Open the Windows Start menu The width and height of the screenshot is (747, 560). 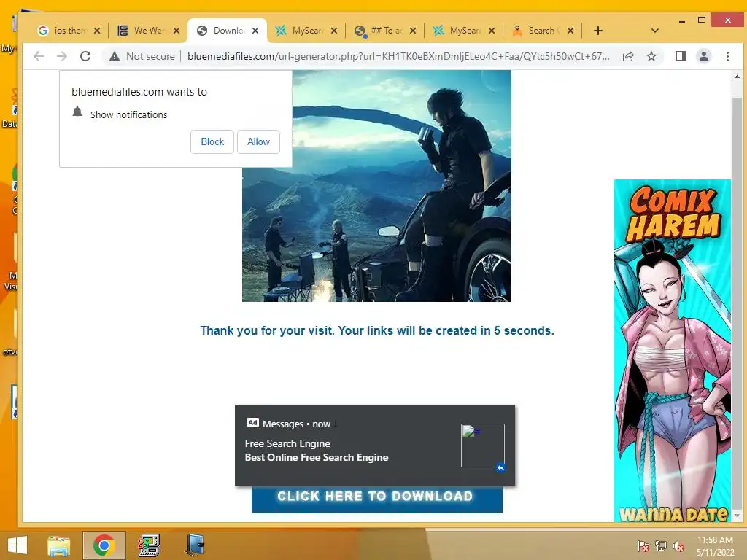point(18,545)
